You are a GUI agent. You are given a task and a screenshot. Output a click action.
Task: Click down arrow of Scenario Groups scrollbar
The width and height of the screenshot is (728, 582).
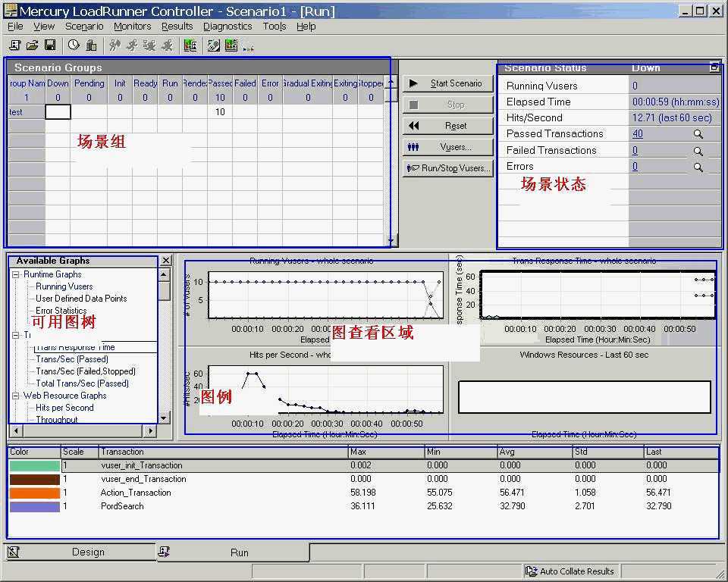pyautogui.click(x=391, y=240)
